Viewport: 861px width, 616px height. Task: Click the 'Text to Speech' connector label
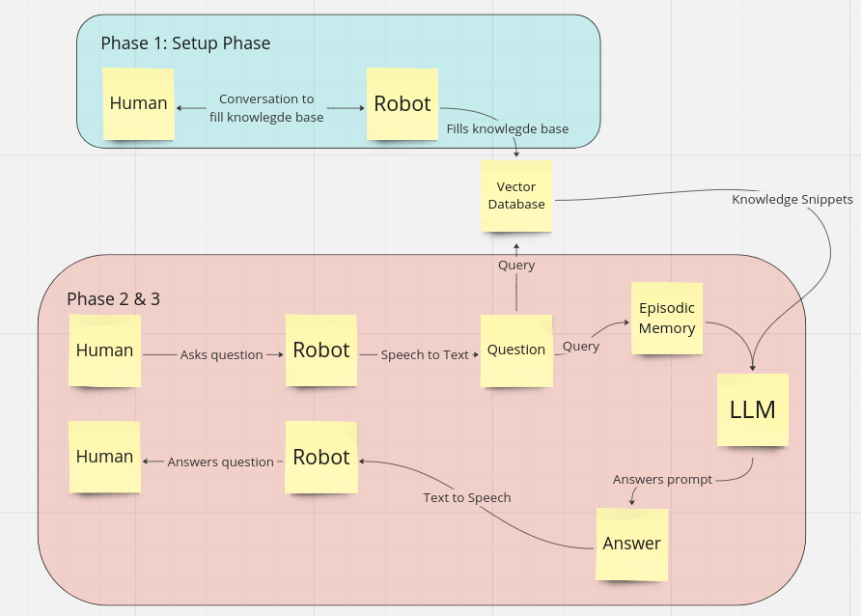[x=466, y=498]
